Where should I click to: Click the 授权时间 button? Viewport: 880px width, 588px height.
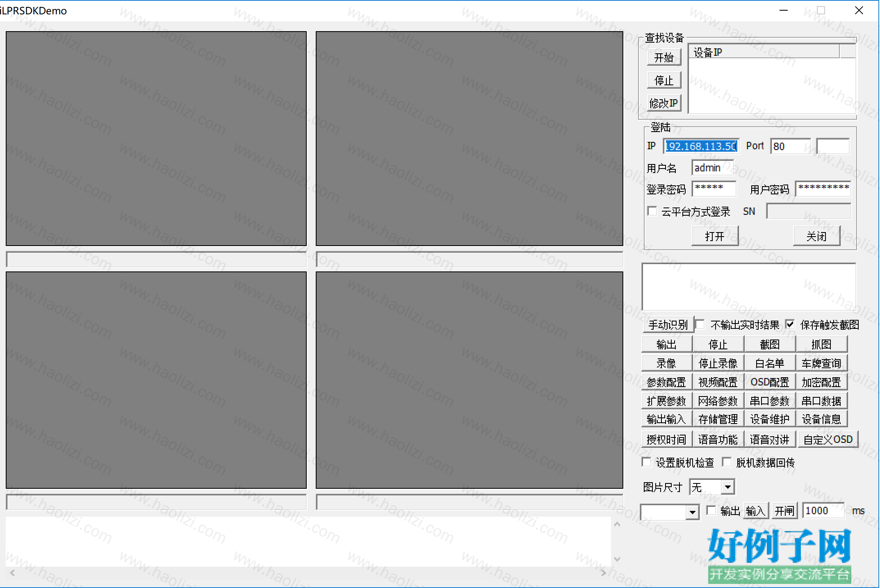(667, 439)
